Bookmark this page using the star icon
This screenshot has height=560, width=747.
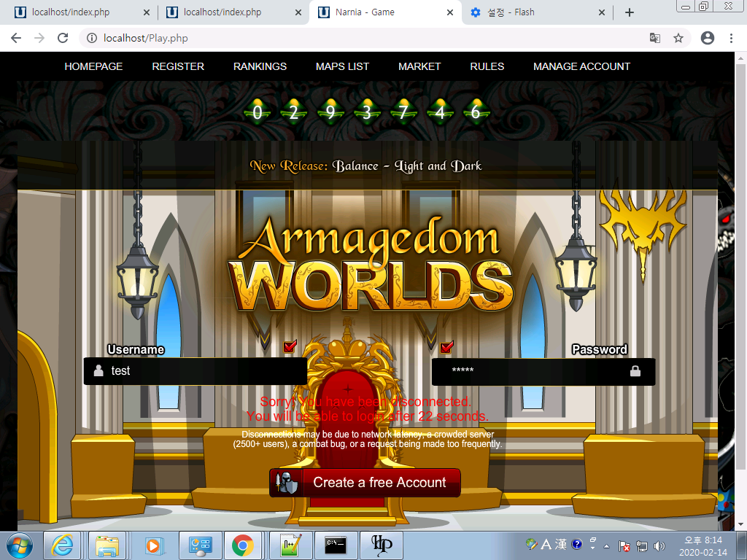pyautogui.click(x=678, y=38)
